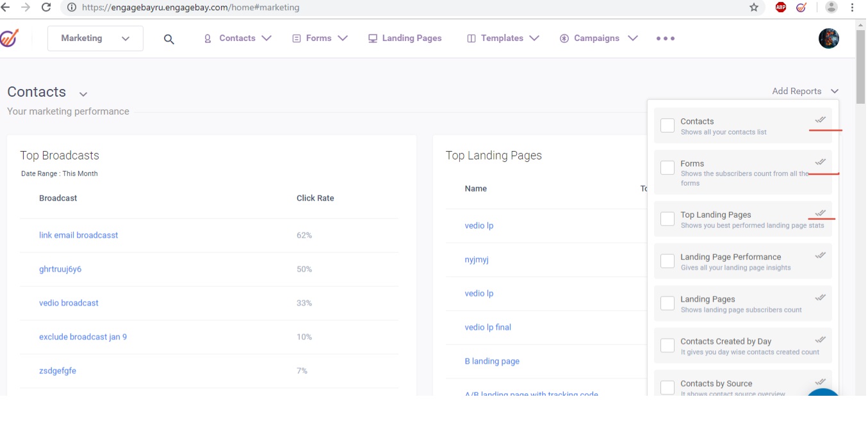Click the browser forward arrow
The image size is (868, 438).
26,8
